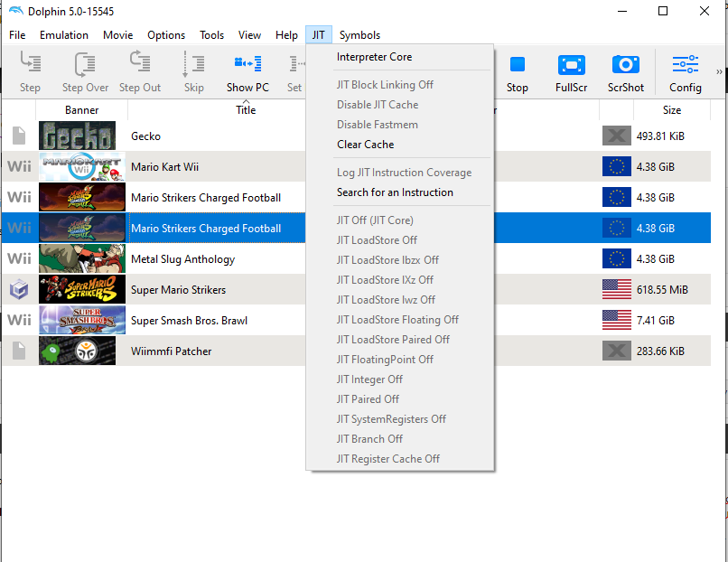The image size is (728, 562).
Task: Take a screenshot with the ScrShot icon
Action: point(625,64)
